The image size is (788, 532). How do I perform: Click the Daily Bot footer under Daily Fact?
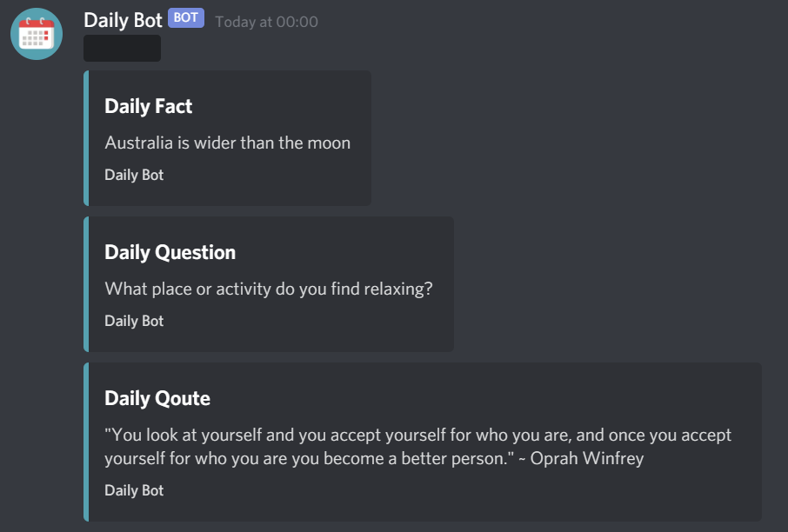tap(133, 175)
